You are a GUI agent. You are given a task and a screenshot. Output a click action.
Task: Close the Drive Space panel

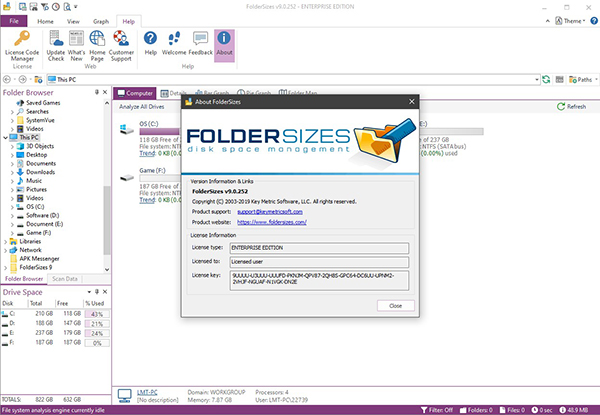[x=105, y=292]
